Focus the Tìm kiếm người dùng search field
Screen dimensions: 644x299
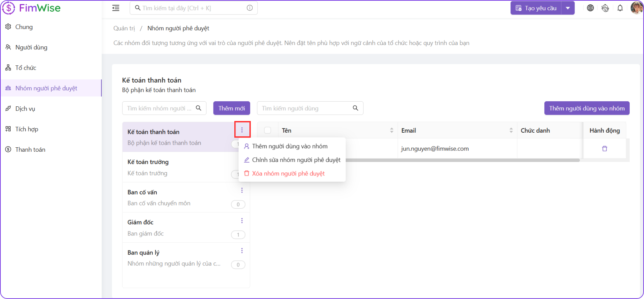[x=306, y=108]
